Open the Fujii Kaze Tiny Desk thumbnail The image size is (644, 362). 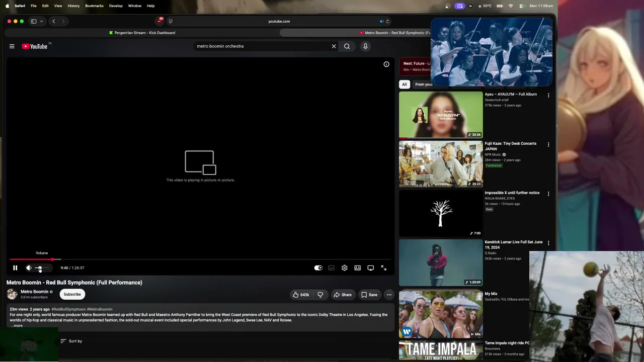pyautogui.click(x=441, y=164)
